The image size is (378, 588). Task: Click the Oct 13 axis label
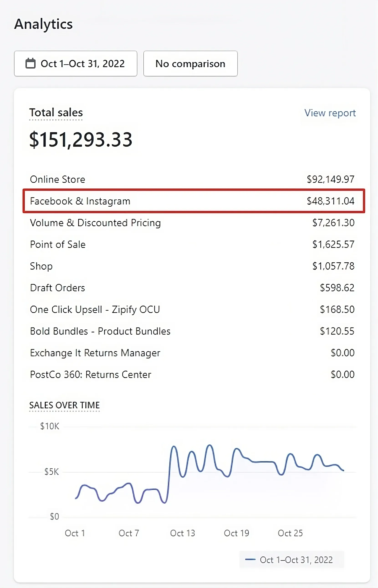click(x=182, y=533)
